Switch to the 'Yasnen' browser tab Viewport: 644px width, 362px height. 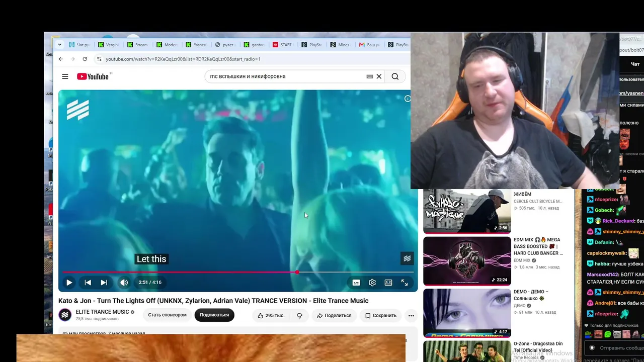click(196, 45)
